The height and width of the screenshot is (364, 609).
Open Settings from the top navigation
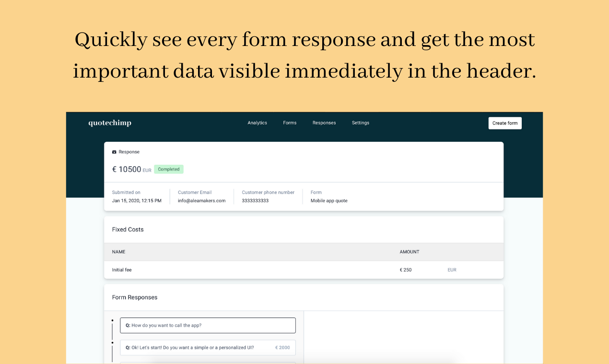point(361,123)
